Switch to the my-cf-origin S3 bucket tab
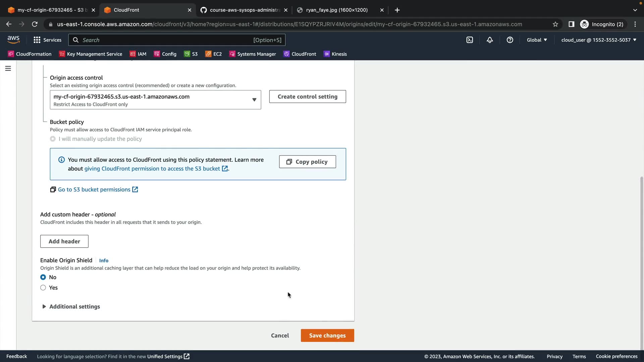644x362 pixels. [x=50, y=10]
